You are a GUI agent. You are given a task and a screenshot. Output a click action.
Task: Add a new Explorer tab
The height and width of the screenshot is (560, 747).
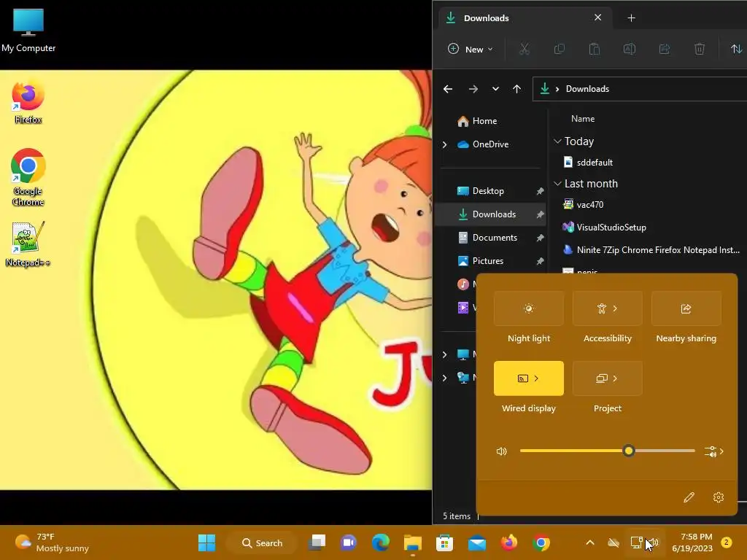[x=631, y=18]
